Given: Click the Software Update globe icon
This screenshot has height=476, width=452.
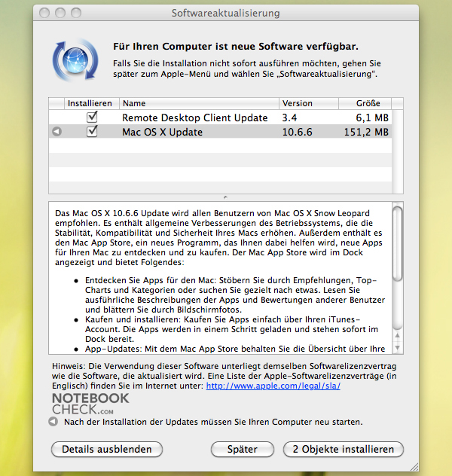Looking at the screenshot, I should [x=75, y=59].
